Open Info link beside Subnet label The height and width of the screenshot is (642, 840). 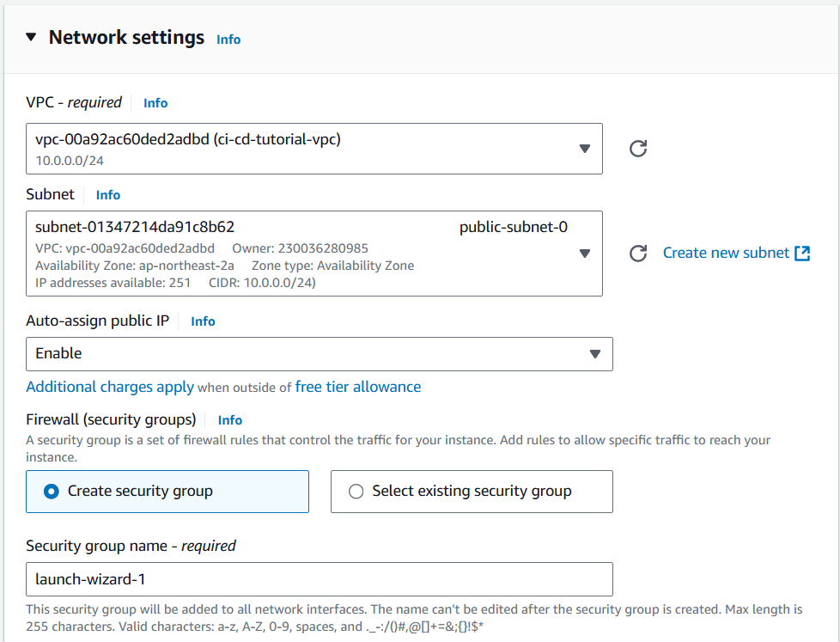[x=107, y=195]
